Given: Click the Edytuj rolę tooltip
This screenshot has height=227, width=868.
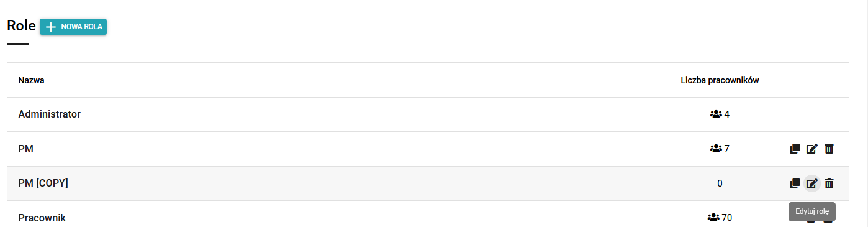Looking at the screenshot, I should 812,211.
